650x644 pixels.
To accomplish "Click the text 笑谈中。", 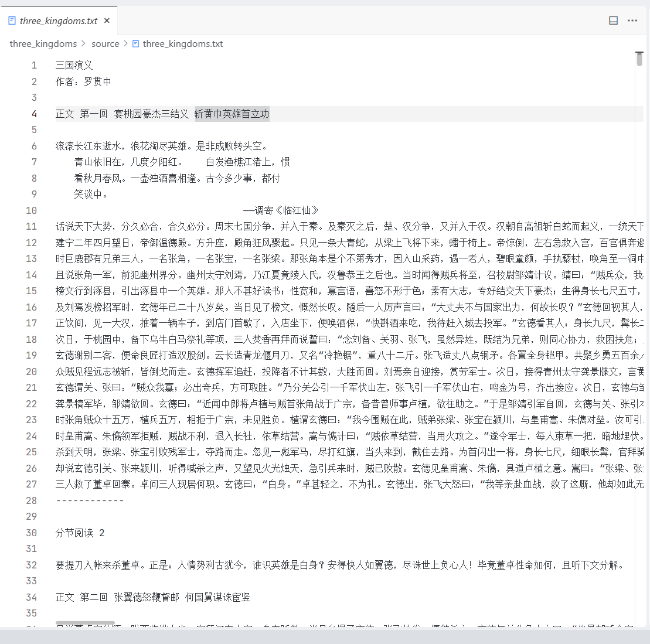I will tap(91, 194).
